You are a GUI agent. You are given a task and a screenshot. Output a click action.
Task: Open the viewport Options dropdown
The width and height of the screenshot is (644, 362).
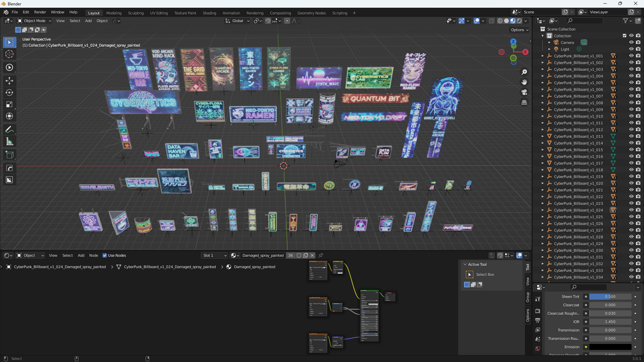[519, 30]
